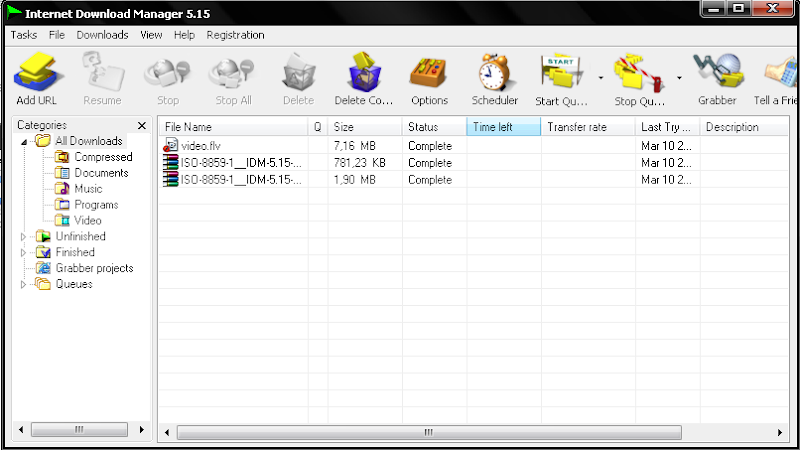The height and width of the screenshot is (450, 800).
Task: Click the video.flv file icon
Action: coord(170,145)
